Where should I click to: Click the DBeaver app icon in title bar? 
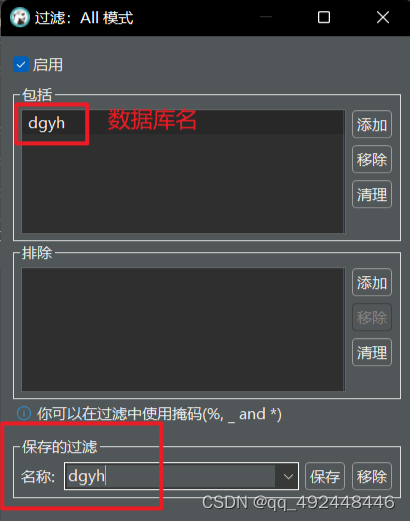(x=20, y=17)
